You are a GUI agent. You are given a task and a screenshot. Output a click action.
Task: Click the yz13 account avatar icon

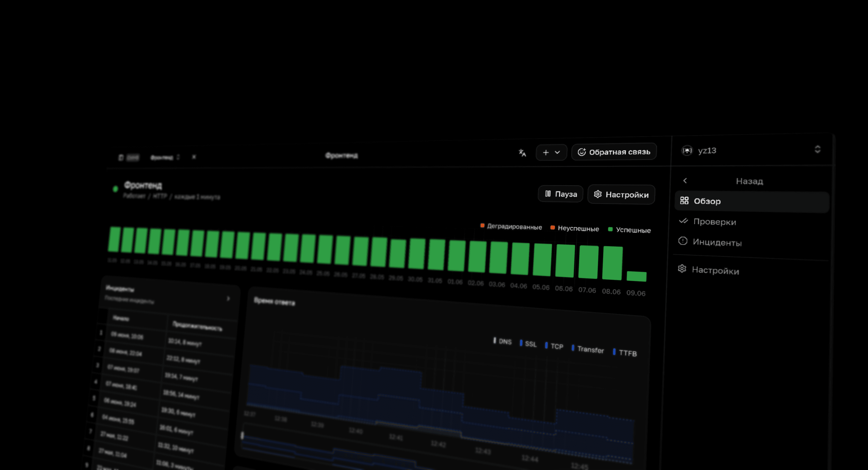687,150
